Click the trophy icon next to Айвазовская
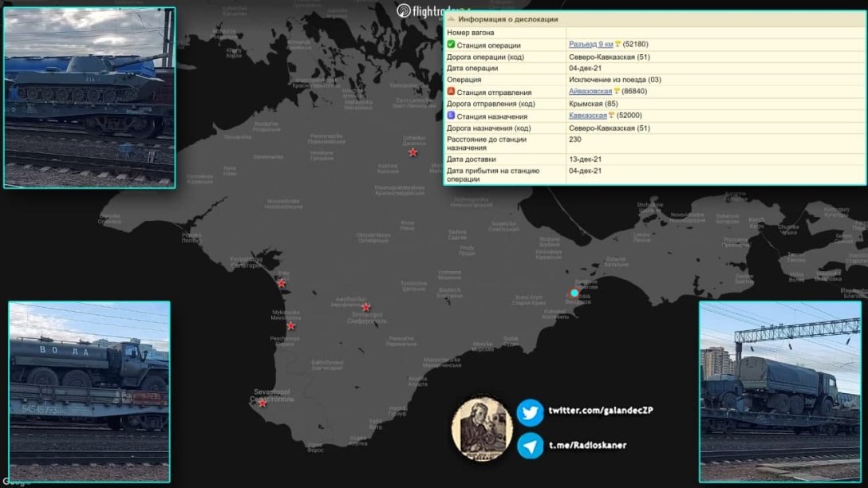 pos(617,92)
